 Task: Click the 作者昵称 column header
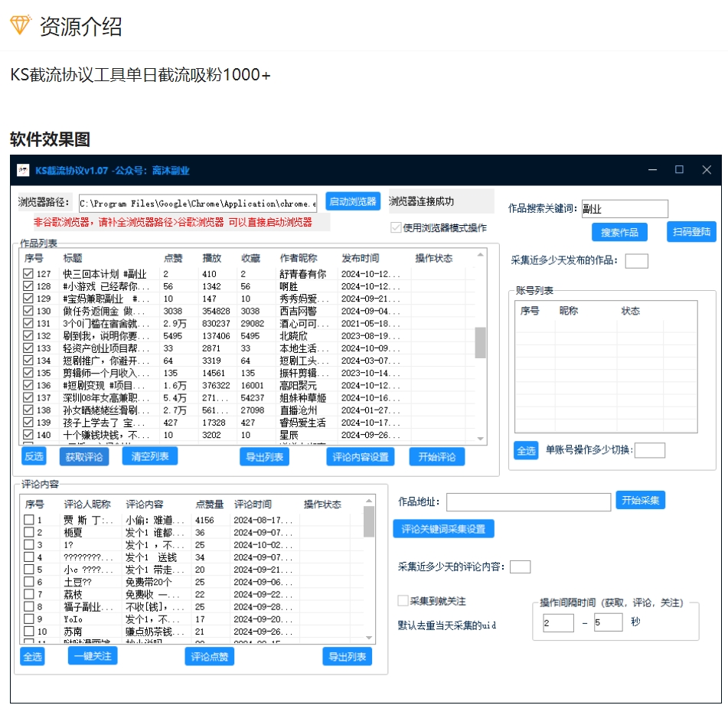[x=299, y=259]
